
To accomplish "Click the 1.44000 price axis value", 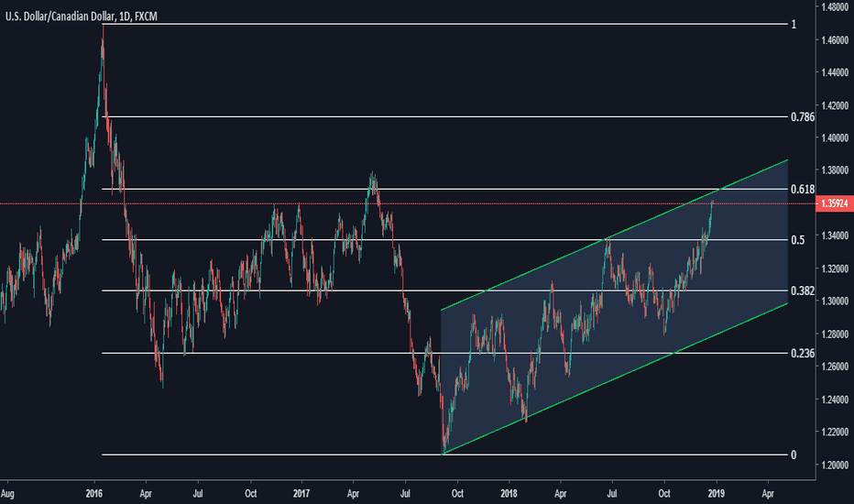I will [835, 72].
